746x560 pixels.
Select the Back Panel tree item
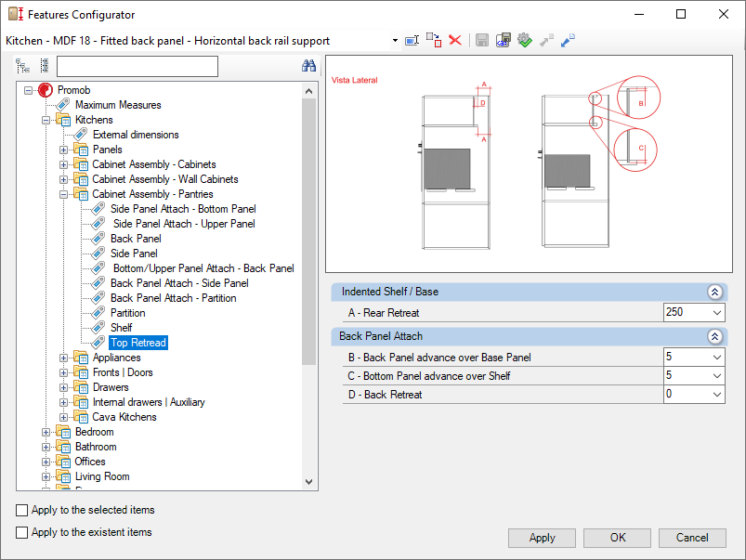136,239
